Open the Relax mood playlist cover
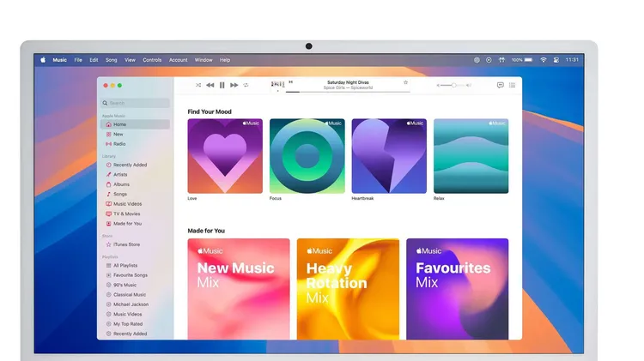Image resolution: width=644 pixels, height=361 pixels. (x=471, y=156)
